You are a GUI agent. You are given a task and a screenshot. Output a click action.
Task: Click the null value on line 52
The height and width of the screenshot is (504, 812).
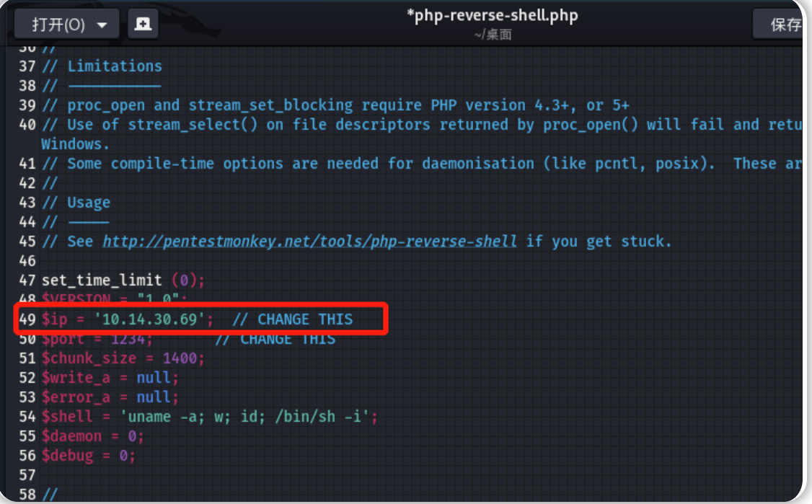154,378
